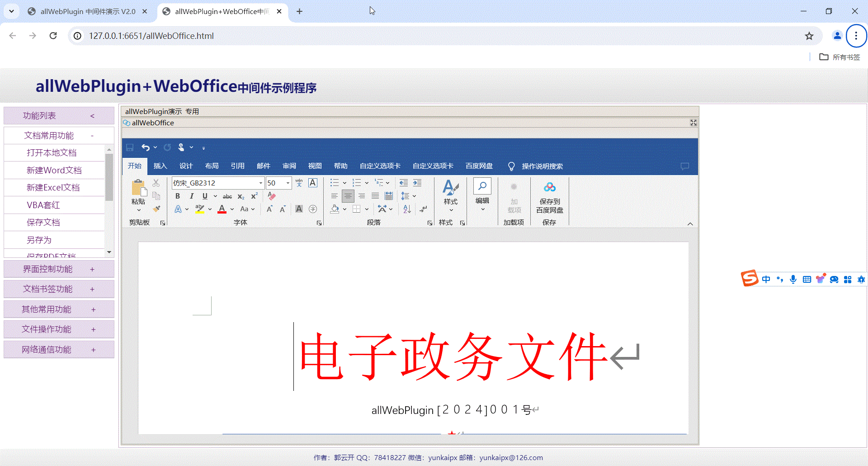Open the 插入 ribbon tab
The width and height of the screenshot is (868, 466).
click(160, 166)
